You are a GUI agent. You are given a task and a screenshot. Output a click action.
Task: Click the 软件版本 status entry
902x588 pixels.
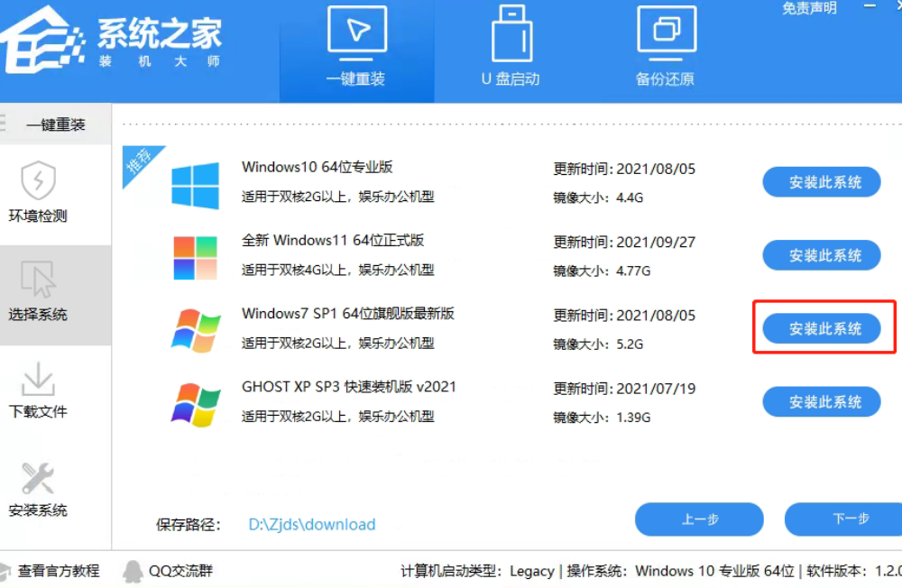[853, 571]
